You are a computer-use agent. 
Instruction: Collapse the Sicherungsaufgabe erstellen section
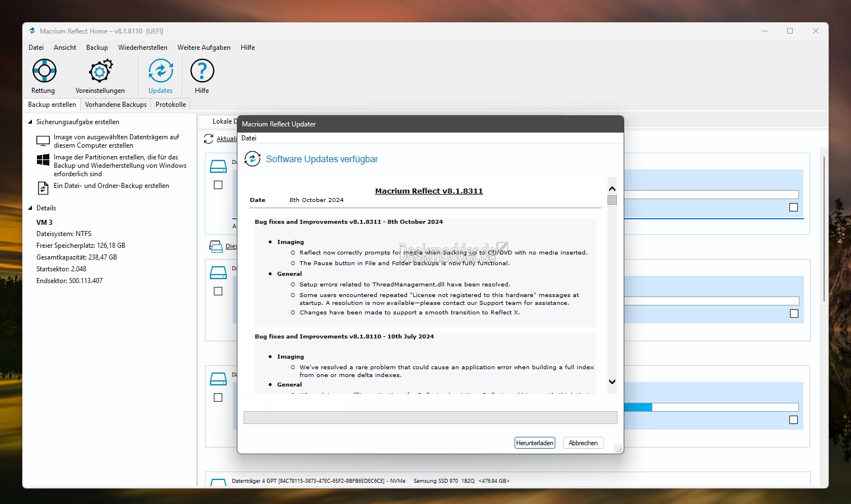[30, 122]
